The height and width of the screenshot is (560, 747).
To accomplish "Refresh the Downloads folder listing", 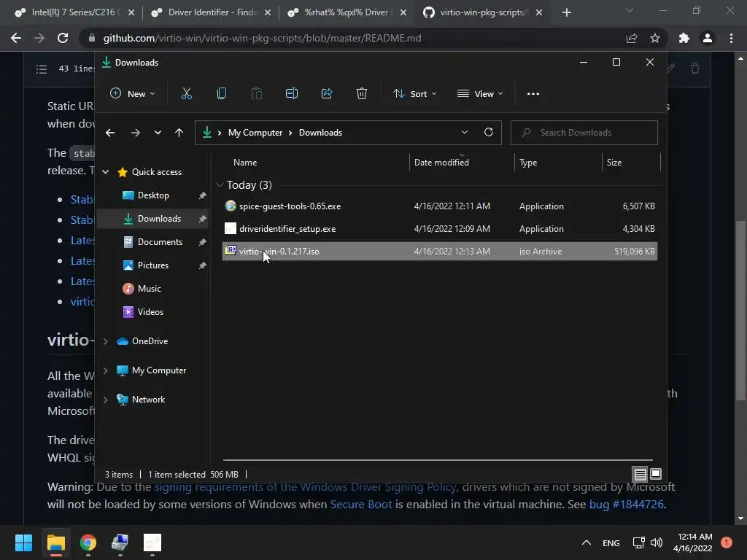I will pyautogui.click(x=488, y=133).
